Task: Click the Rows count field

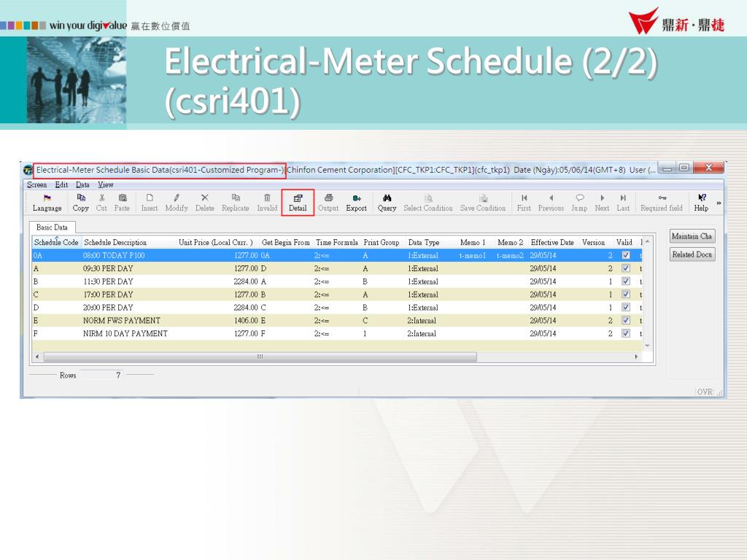Action: tap(101, 376)
